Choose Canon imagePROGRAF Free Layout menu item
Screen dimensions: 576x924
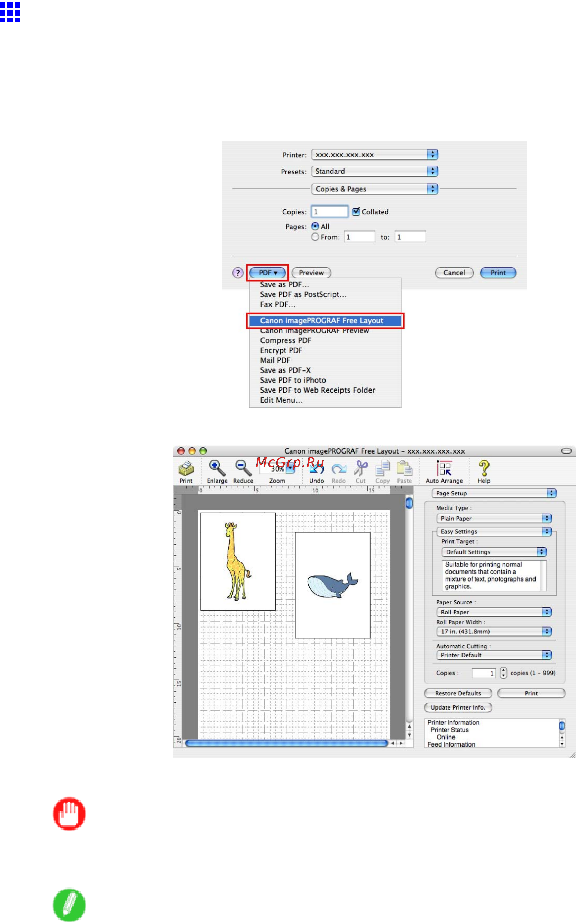[x=325, y=321]
